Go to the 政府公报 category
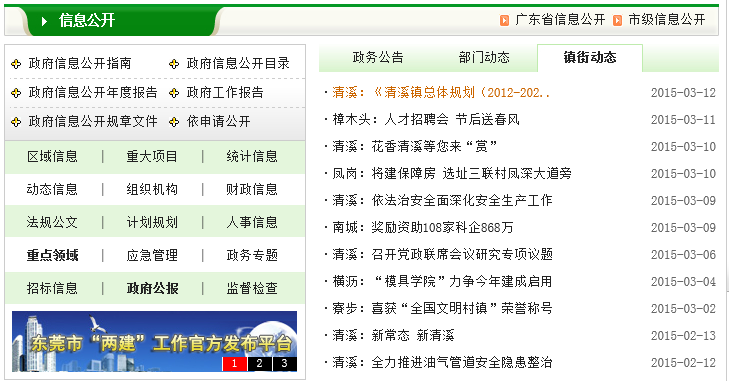729x381 pixels. 152,288
